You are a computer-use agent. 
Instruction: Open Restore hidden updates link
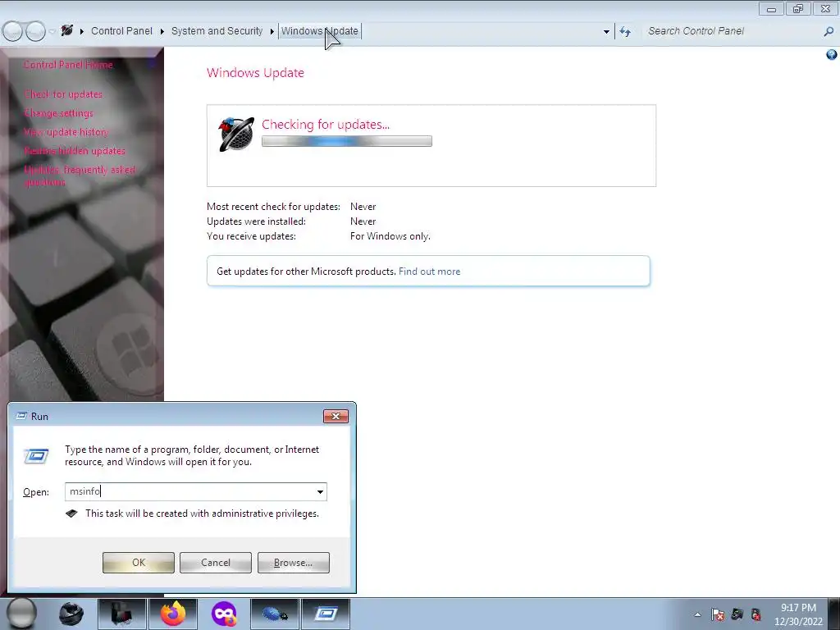pyautogui.click(x=75, y=151)
